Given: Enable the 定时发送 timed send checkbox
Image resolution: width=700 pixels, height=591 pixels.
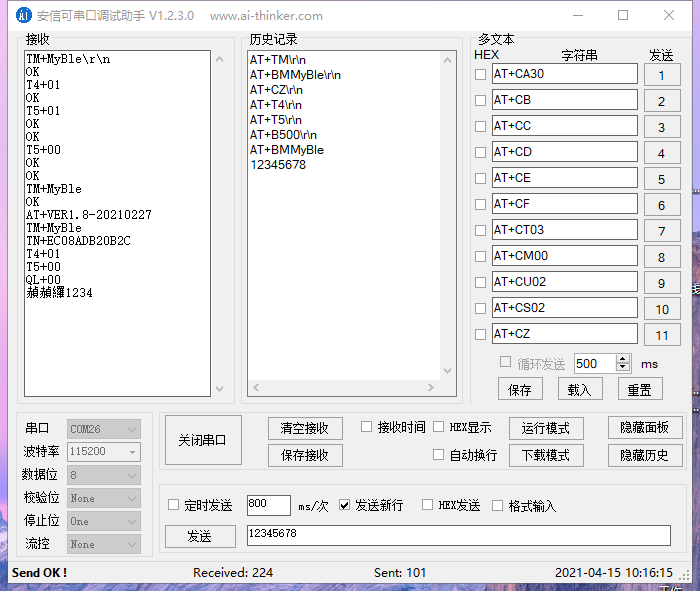Looking at the screenshot, I should click(x=173, y=505).
